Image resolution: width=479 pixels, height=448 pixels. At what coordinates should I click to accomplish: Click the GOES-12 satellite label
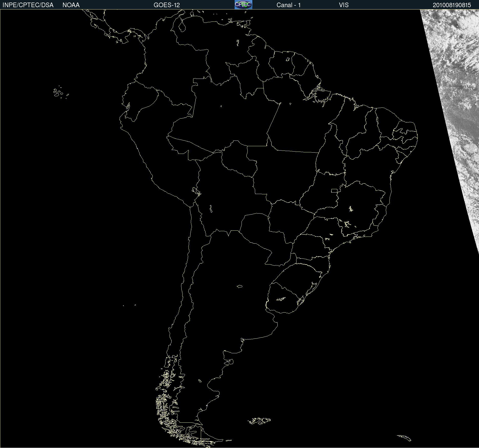coord(167,5)
